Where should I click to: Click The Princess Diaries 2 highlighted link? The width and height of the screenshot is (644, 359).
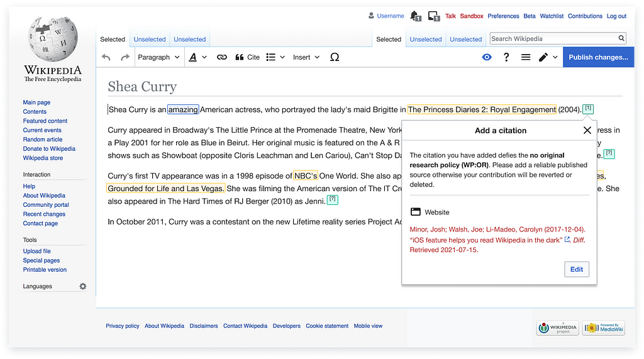(482, 109)
